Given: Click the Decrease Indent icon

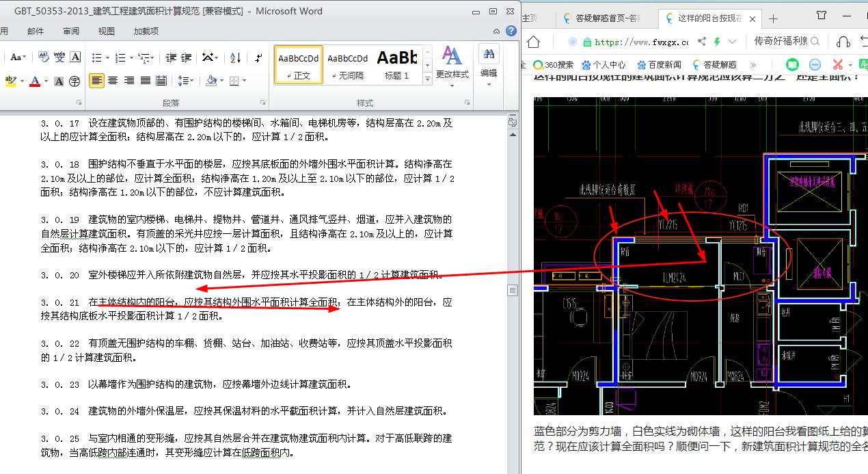Looking at the screenshot, I should pyautogui.click(x=171, y=57).
